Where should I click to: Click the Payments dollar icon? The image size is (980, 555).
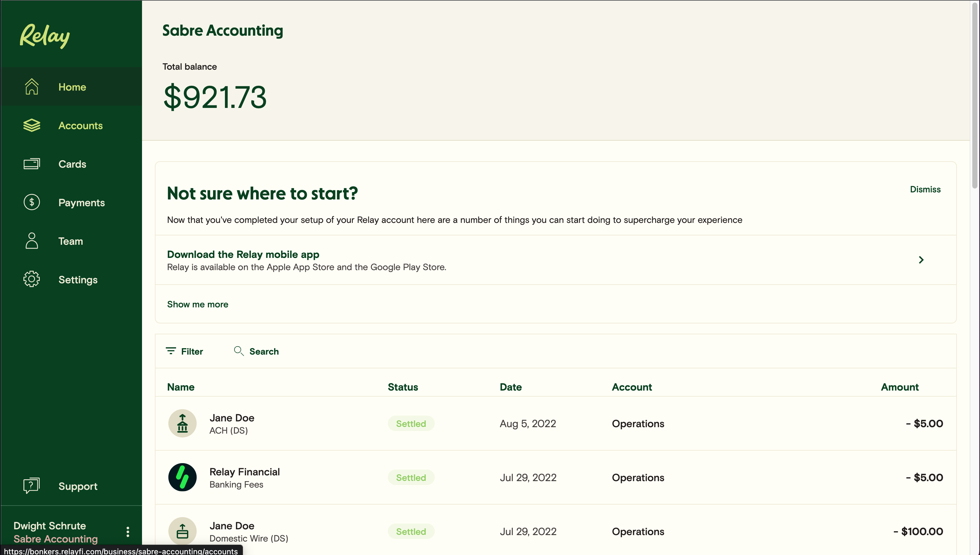[32, 202]
